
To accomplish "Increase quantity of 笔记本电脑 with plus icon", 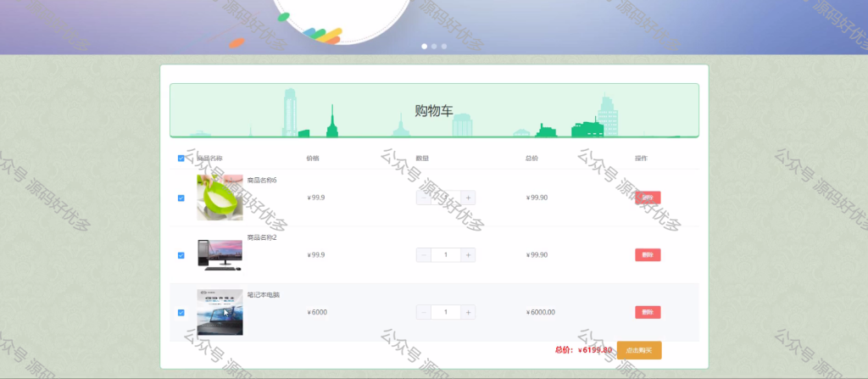I will (x=468, y=313).
